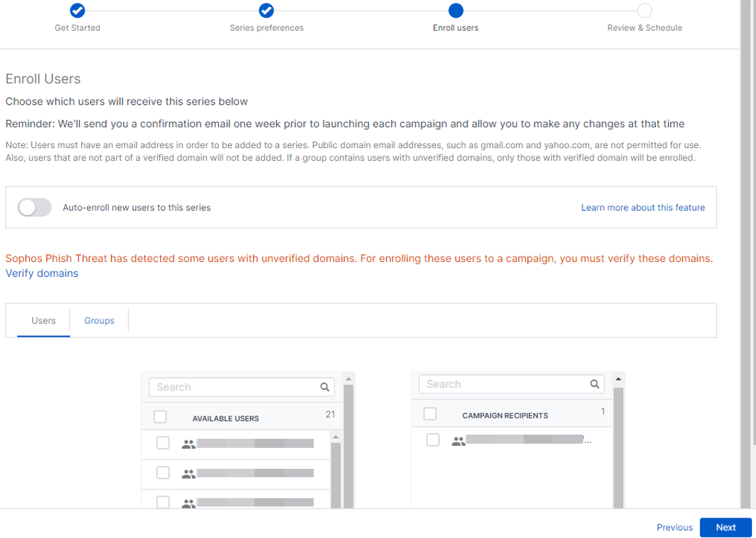
Task: Click the Enroll users step circle
Action: click(x=456, y=10)
